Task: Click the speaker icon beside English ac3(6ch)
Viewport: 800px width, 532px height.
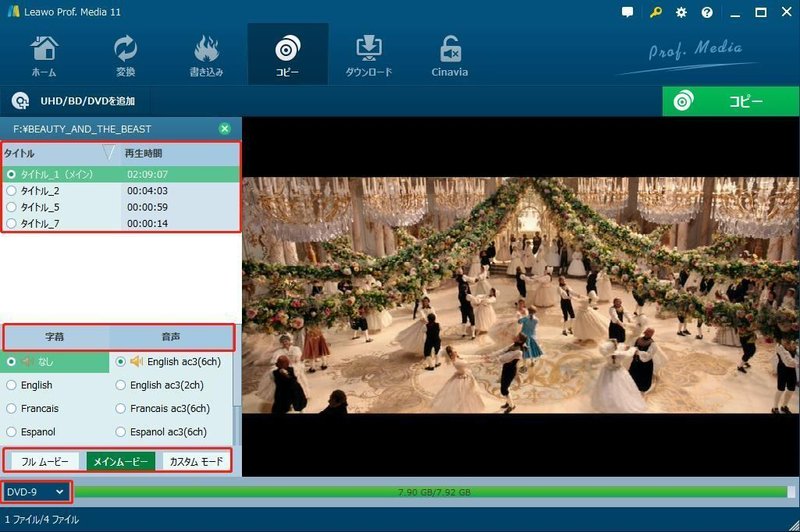Action: tap(136, 362)
